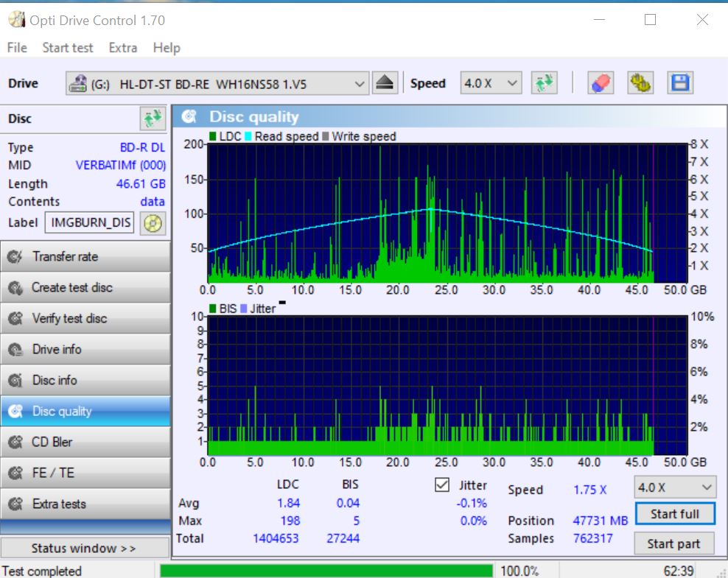Open the Start test menu
This screenshot has height=578, width=728.
(x=68, y=48)
